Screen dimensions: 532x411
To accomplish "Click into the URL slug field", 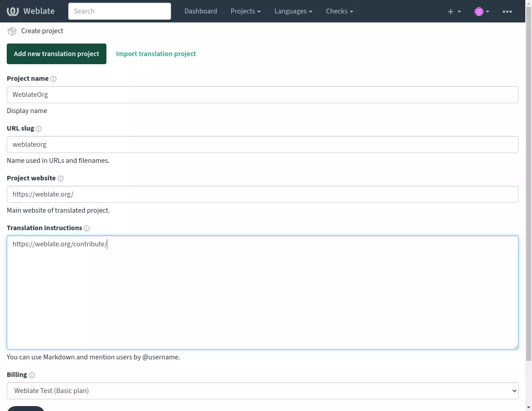I will tap(263, 144).
